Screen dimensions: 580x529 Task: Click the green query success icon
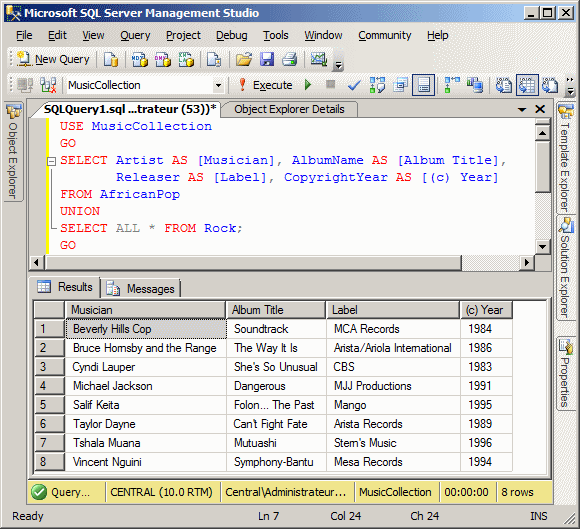pos(39,492)
